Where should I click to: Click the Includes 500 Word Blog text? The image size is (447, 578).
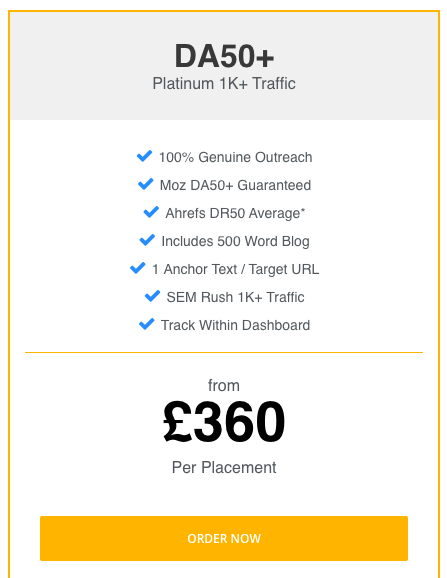point(235,241)
